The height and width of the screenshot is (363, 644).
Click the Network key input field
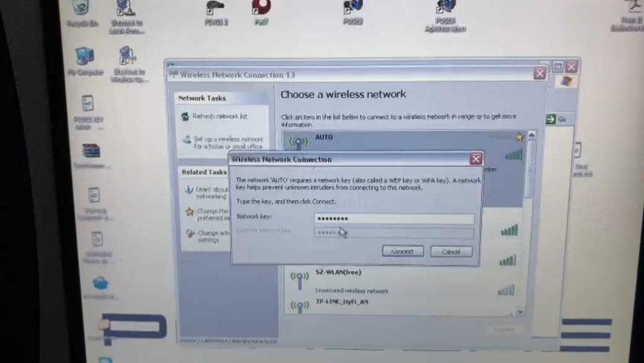(x=394, y=219)
